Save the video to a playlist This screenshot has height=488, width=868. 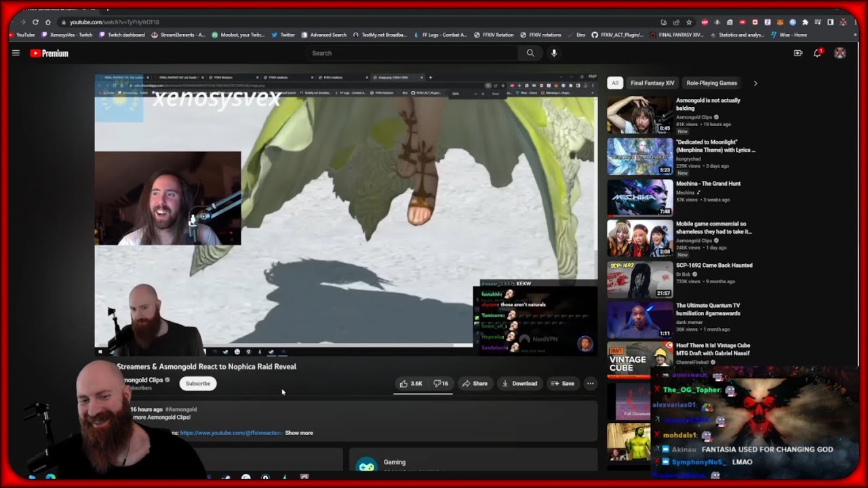click(x=562, y=384)
